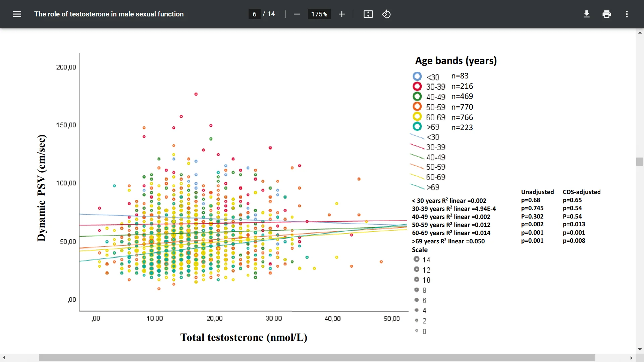Click the horizontal scrollbar thumb

click(317, 358)
